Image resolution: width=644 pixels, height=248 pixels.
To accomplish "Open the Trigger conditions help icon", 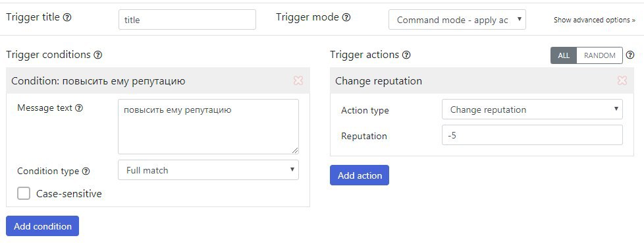I will tap(97, 55).
